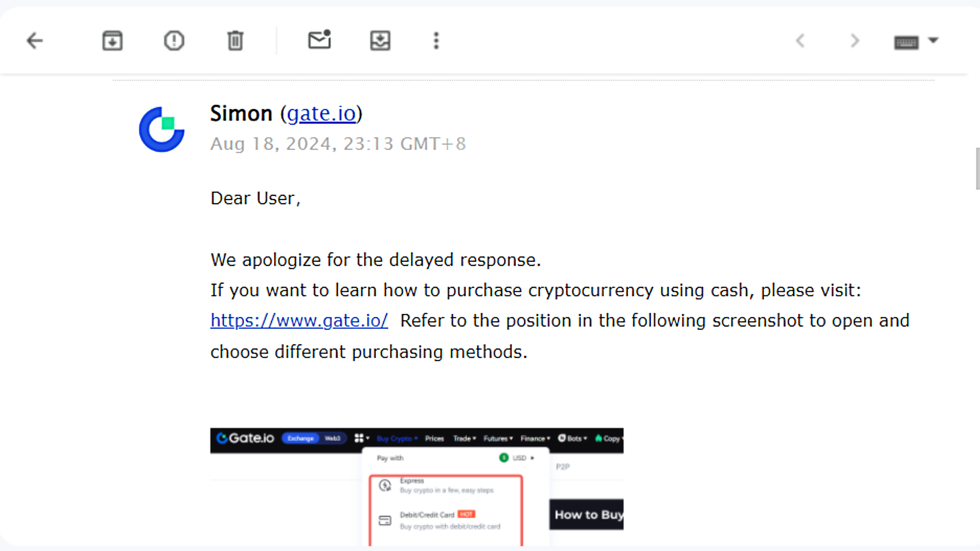Open the Google input tools keyboard
Image resolution: width=980 pixels, height=551 pixels.
[906, 42]
